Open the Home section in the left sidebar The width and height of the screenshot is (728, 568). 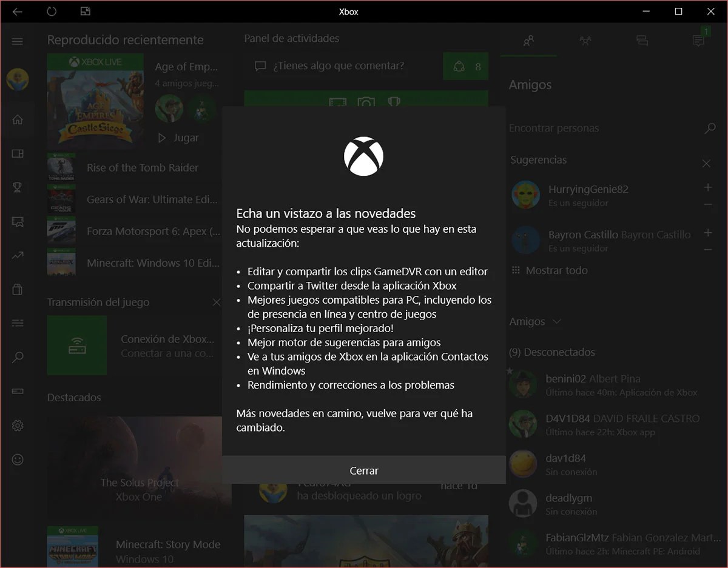click(x=17, y=119)
